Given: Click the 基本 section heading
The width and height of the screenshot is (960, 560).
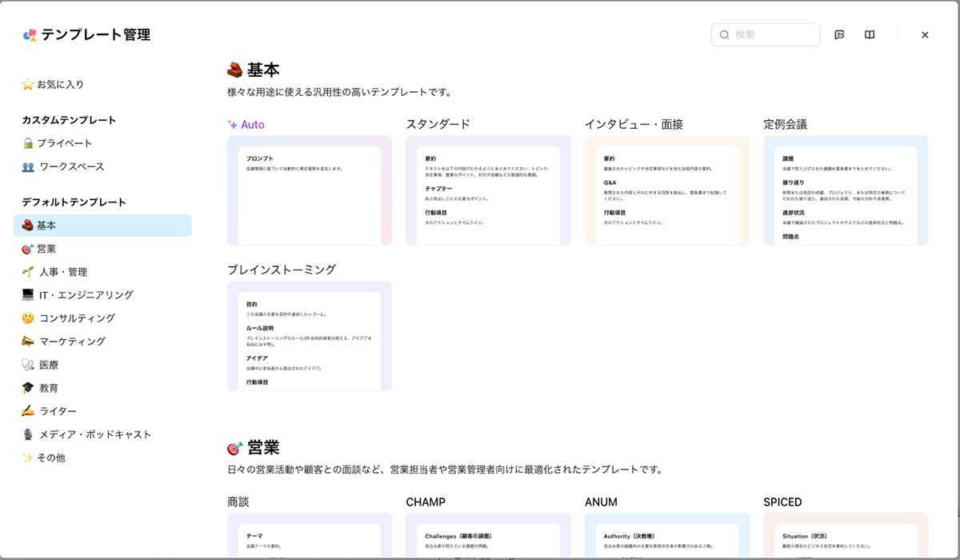Looking at the screenshot, I should (x=254, y=70).
